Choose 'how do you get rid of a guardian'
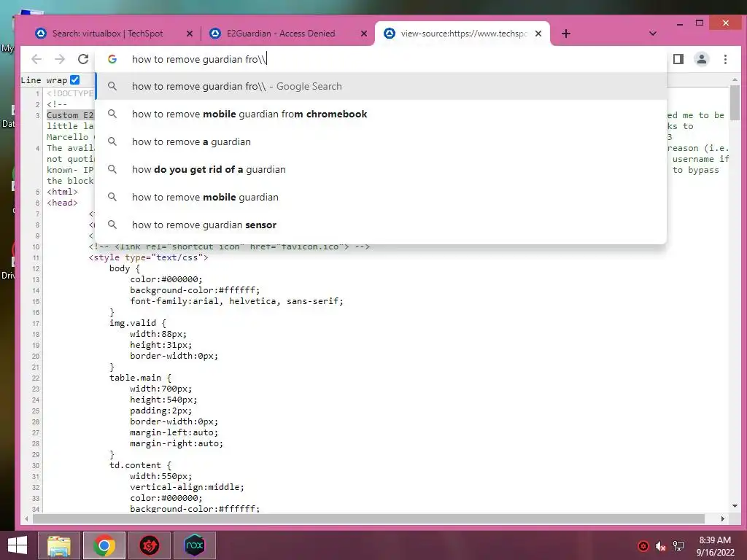The image size is (747, 560). (381, 169)
